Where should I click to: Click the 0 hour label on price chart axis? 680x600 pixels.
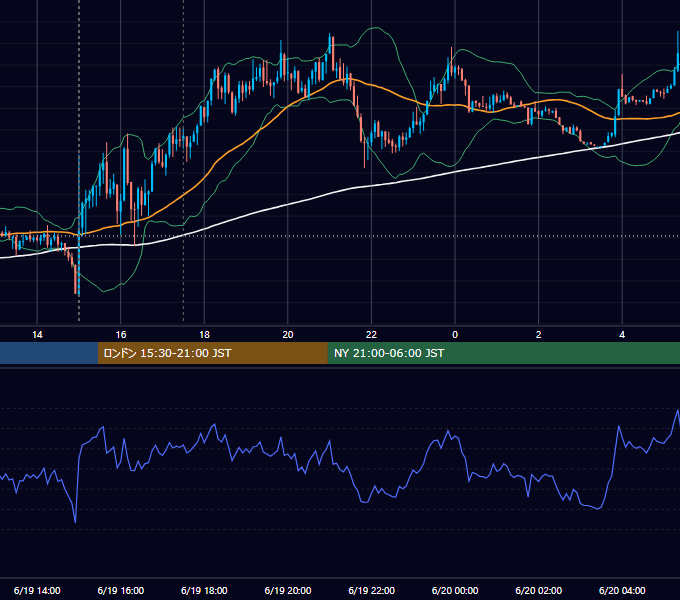pos(455,335)
